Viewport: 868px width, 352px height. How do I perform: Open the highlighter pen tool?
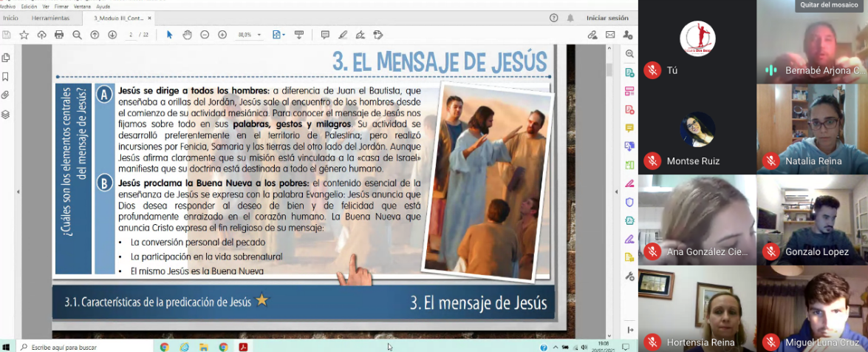tap(343, 35)
